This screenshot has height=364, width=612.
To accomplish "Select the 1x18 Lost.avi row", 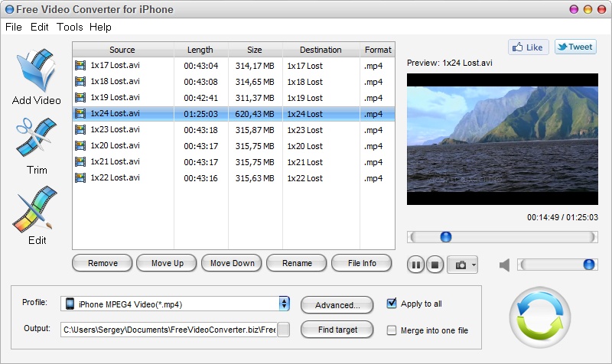I will point(233,82).
